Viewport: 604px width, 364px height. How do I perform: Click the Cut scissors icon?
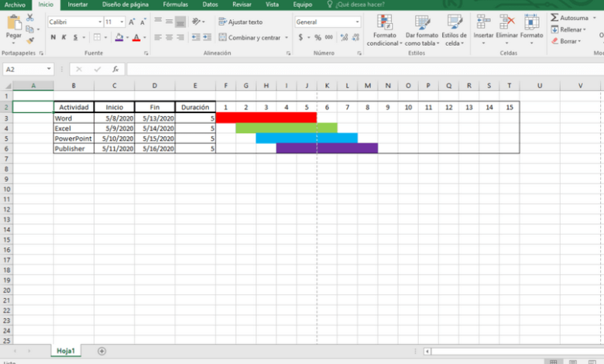tap(30, 18)
